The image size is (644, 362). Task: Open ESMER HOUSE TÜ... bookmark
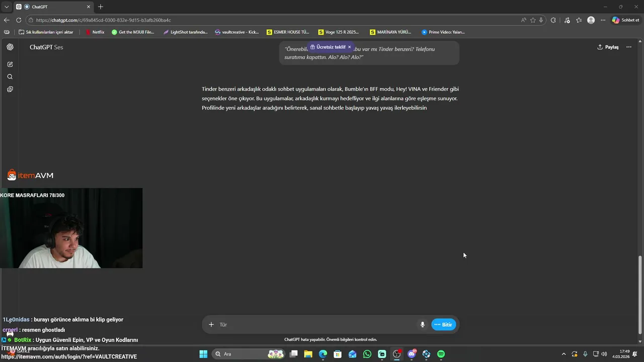click(288, 32)
